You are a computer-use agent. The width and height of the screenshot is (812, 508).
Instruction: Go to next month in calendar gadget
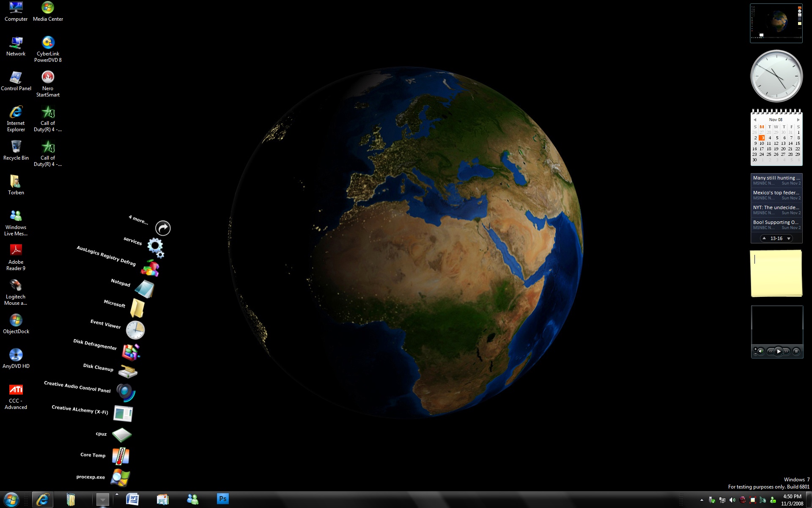click(x=798, y=120)
